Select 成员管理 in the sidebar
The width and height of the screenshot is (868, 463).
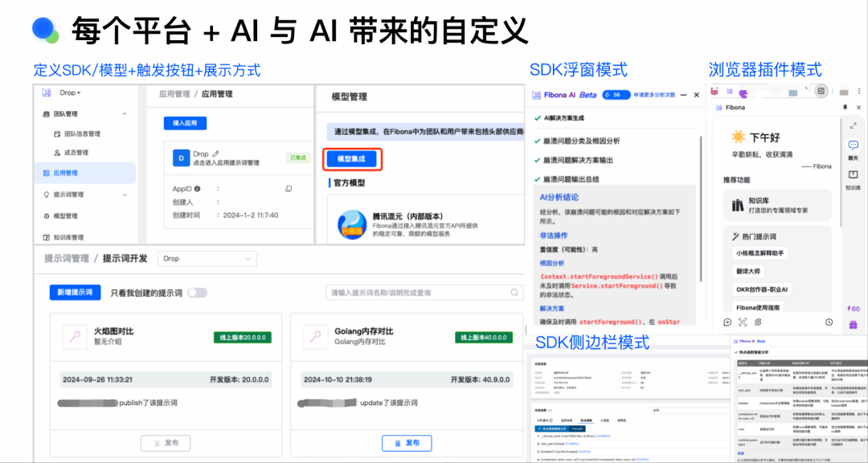tap(76, 152)
